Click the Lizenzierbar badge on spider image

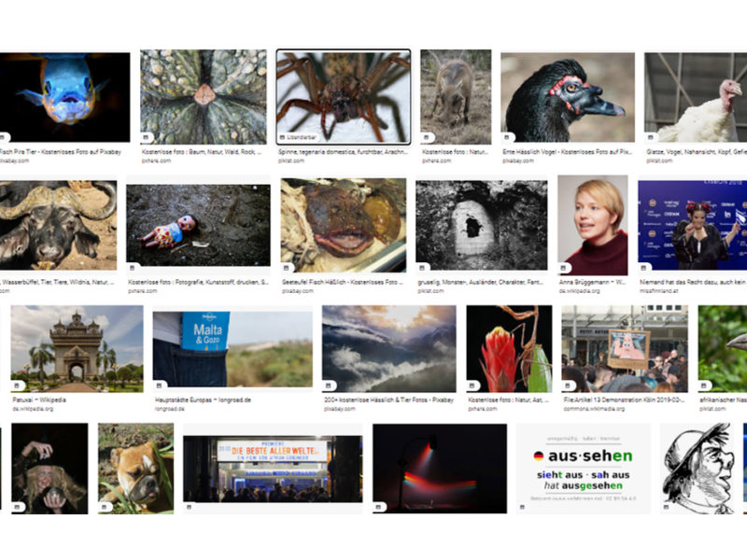[x=298, y=137]
